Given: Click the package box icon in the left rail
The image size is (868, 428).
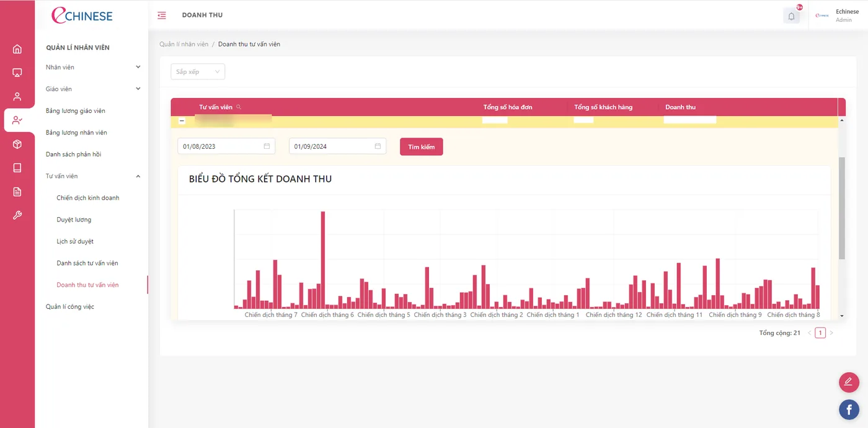Looking at the screenshot, I should click(x=17, y=144).
